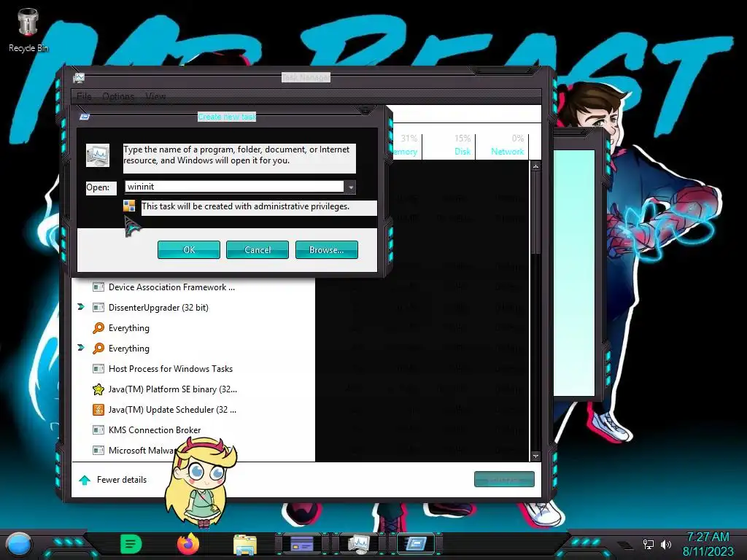Click the performance monitor icon in Create new task dialog
This screenshot has height=560, width=747.
tap(98, 155)
